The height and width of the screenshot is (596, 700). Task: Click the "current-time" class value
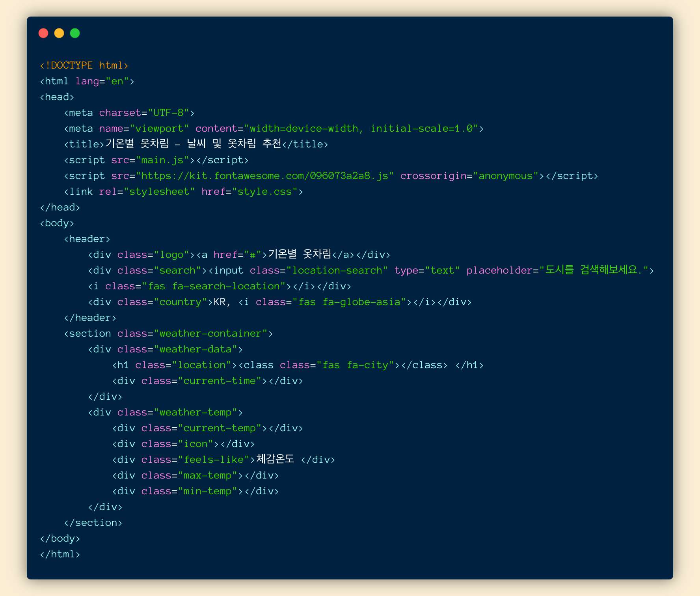coord(220,381)
